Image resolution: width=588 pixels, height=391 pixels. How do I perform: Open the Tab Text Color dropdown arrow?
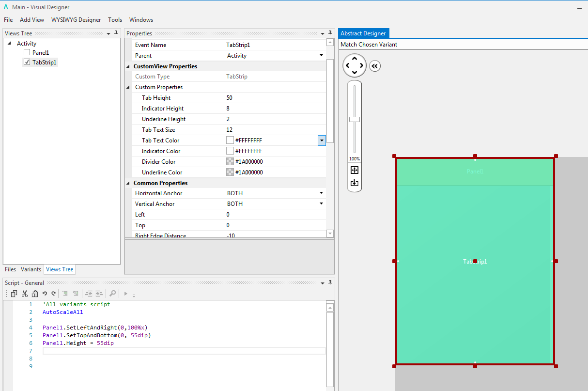point(322,141)
